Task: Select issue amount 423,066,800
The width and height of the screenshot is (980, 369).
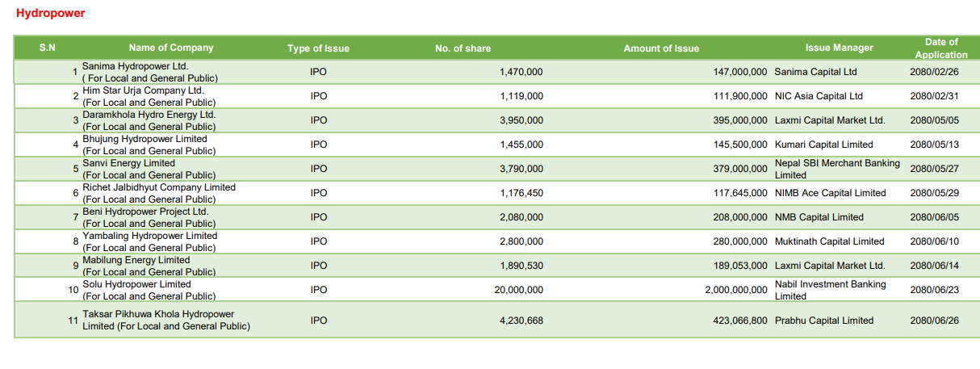Action: (740, 321)
